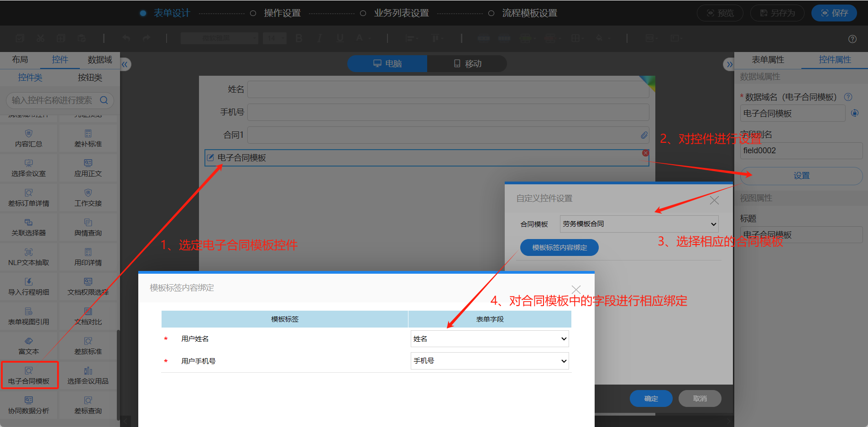Image resolution: width=868 pixels, height=427 pixels.
Task: Go to the 流程模板设置 step
Action: [529, 13]
